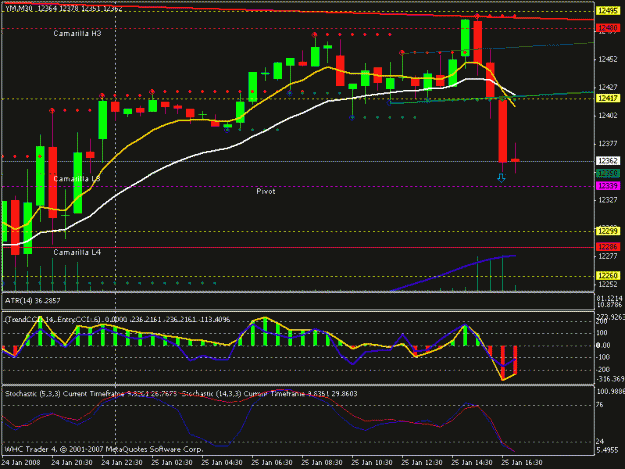The image size is (625, 469).
Task: Click the 25 Jan 12:30 time label
Action: (422, 463)
